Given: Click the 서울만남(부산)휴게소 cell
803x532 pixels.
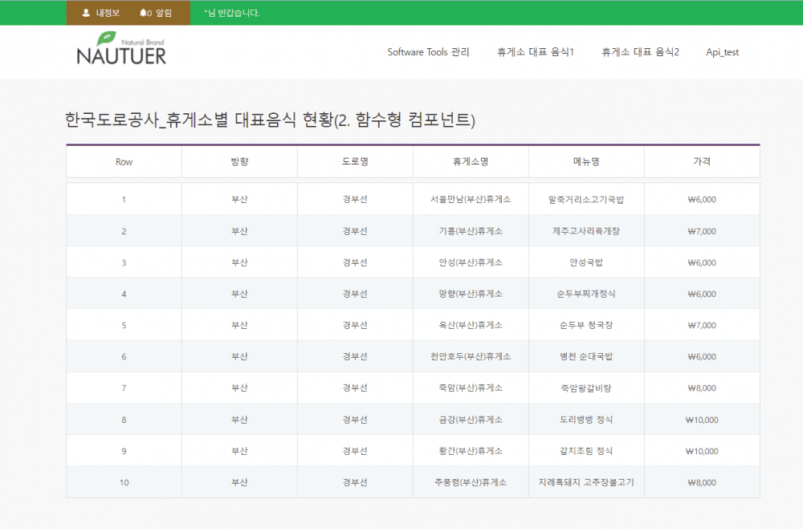Looking at the screenshot, I should [471, 200].
